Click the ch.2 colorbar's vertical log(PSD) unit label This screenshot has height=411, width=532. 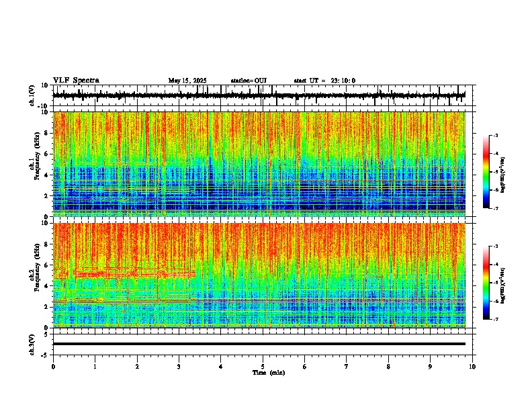click(x=503, y=285)
